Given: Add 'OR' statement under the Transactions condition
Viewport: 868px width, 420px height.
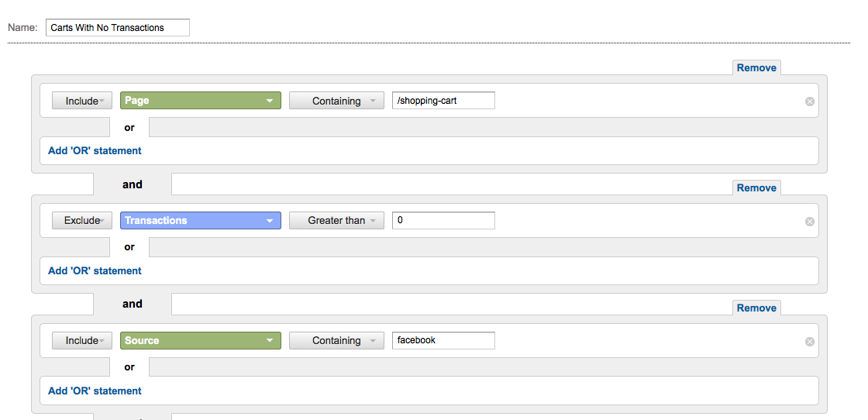Looking at the screenshot, I should point(95,270).
